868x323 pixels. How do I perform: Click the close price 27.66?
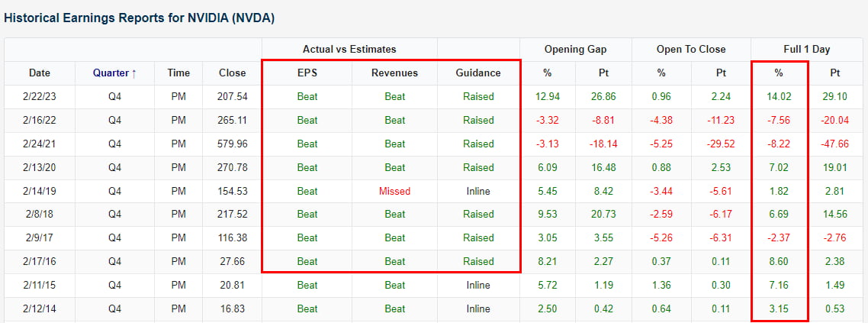coord(232,261)
